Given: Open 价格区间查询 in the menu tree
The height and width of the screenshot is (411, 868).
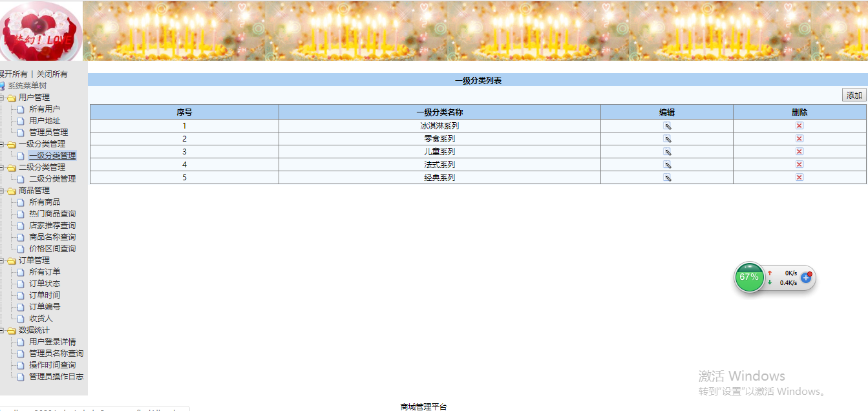Looking at the screenshot, I should pos(52,249).
